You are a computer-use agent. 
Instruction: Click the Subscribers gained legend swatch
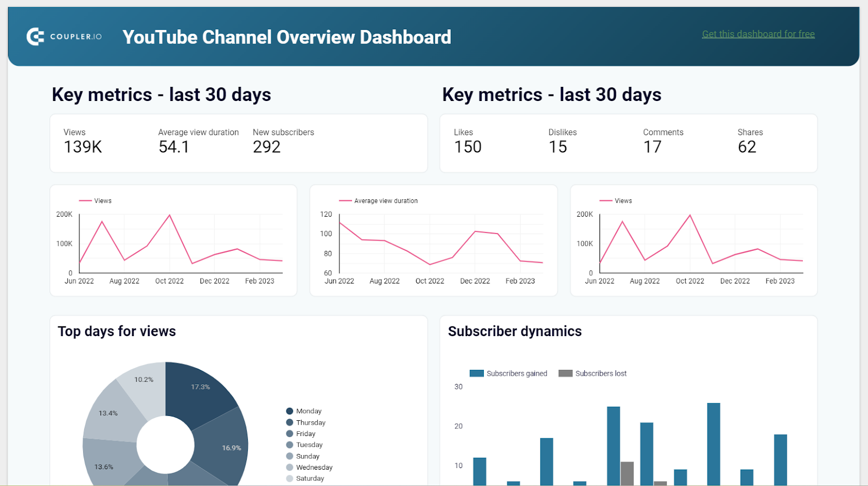point(476,374)
